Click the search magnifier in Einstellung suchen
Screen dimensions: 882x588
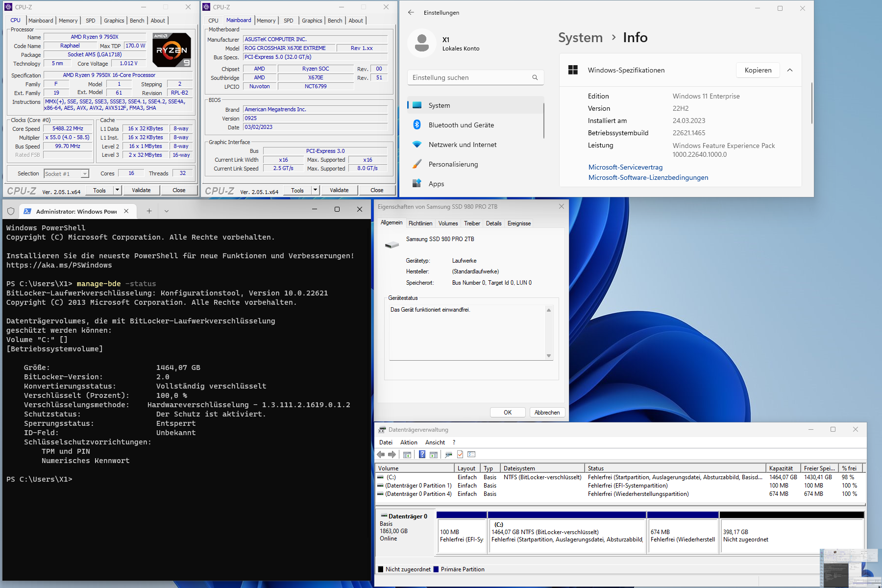[535, 77]
